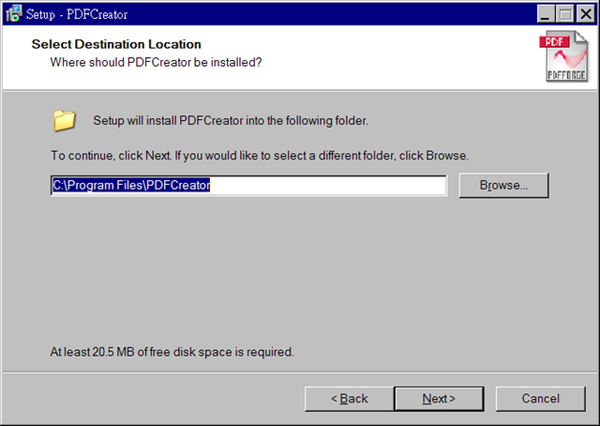Click the blank area inside the destination field

point(328,185)
